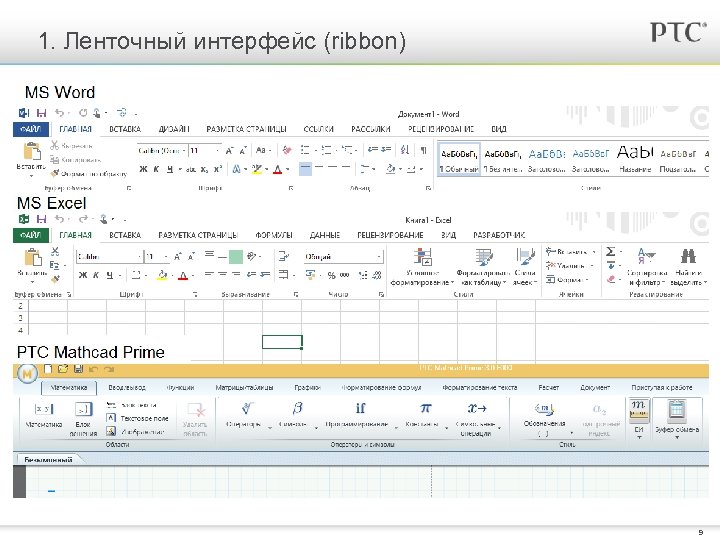Expand Excel number group dialog launcher
720x540 pixels.
[x=381, y=294]
